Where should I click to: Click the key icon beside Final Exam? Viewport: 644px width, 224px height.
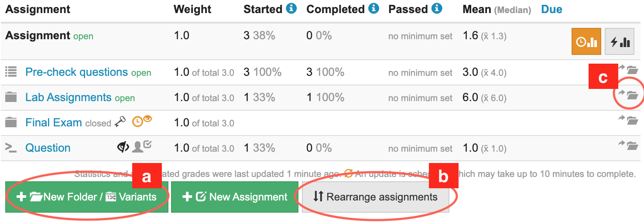click(x=120, y=122)
